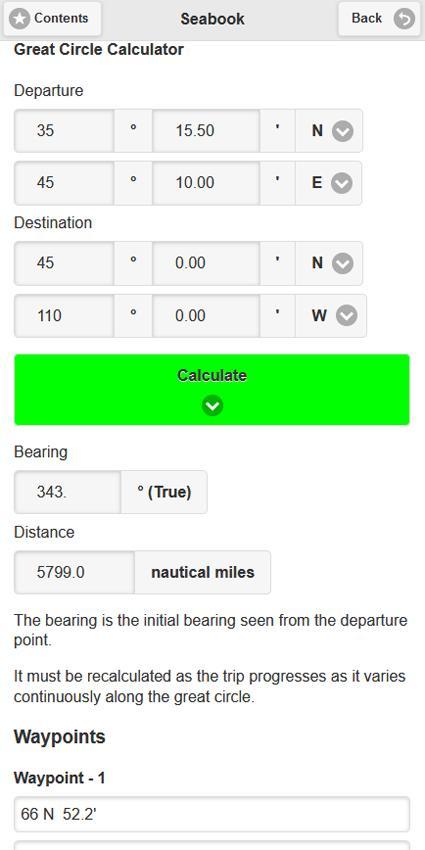Viewport: 425px width, 850px height.
Task: Open destination longitude W hemisphere dropdown
Action: tap(331, 315)
